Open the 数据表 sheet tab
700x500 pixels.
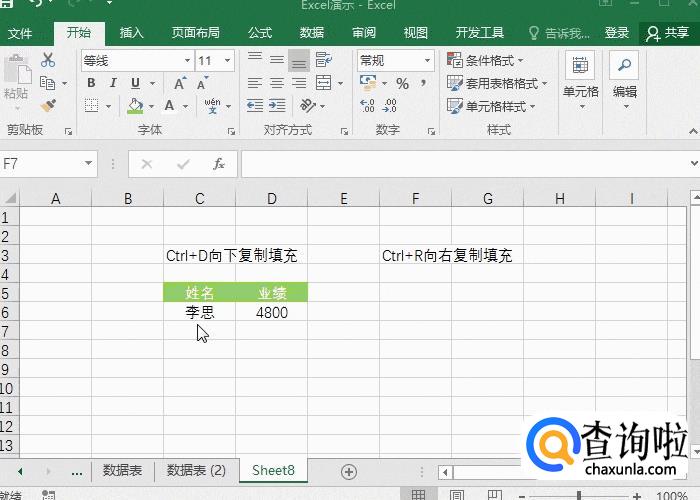pyautogui.click(x=122, y=470)
